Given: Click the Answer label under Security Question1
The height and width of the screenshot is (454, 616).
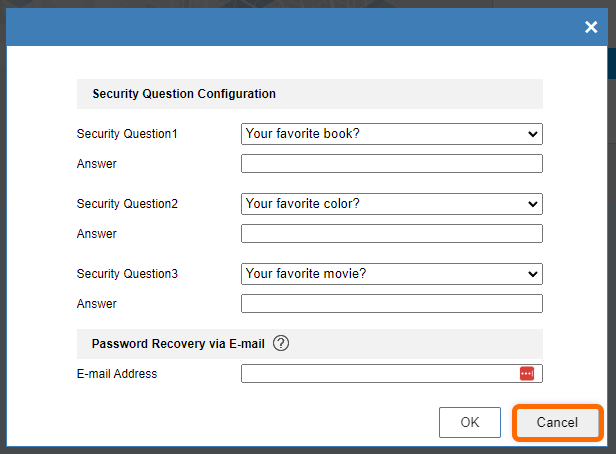Looking at the screenshot, I should (97, 164).
